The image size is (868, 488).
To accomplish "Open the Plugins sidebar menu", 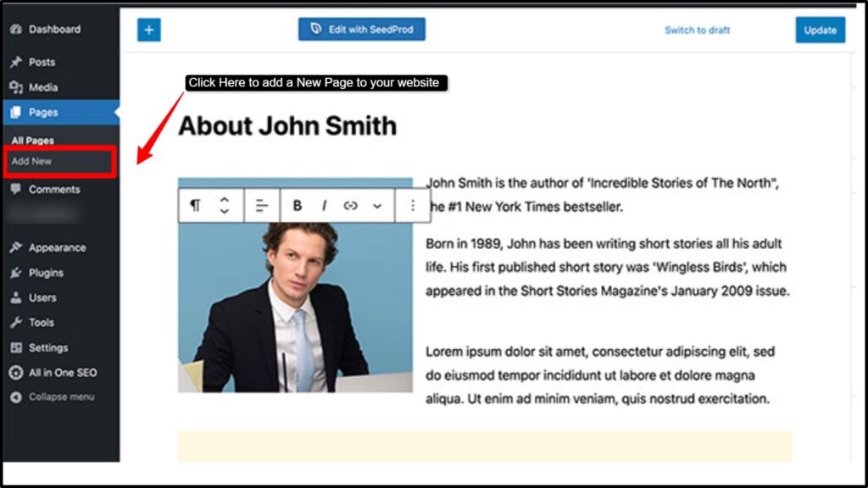I will 46,273.
